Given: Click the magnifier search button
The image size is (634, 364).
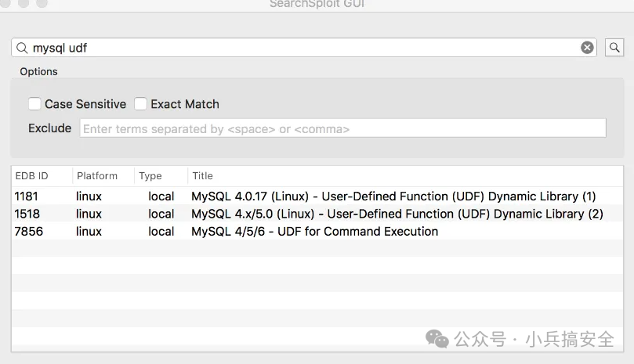Looking at the screenshot, I should coord(614,48).
